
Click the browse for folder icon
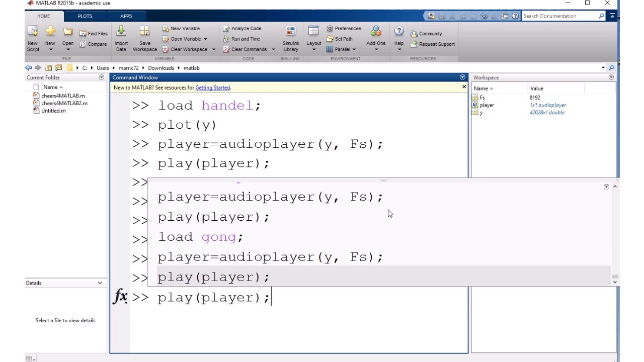click(x=58, y=68)
